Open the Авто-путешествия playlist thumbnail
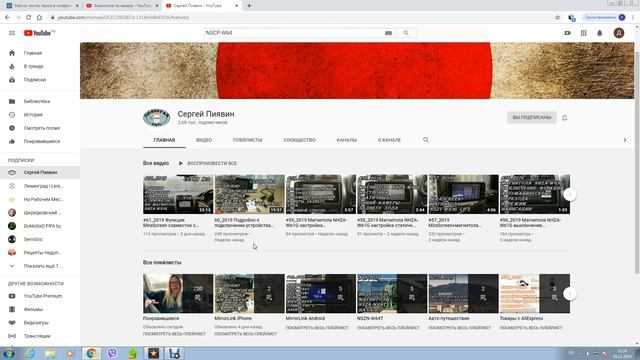Image resolution: width=640 pixels, height=360 pixels. 463,293
